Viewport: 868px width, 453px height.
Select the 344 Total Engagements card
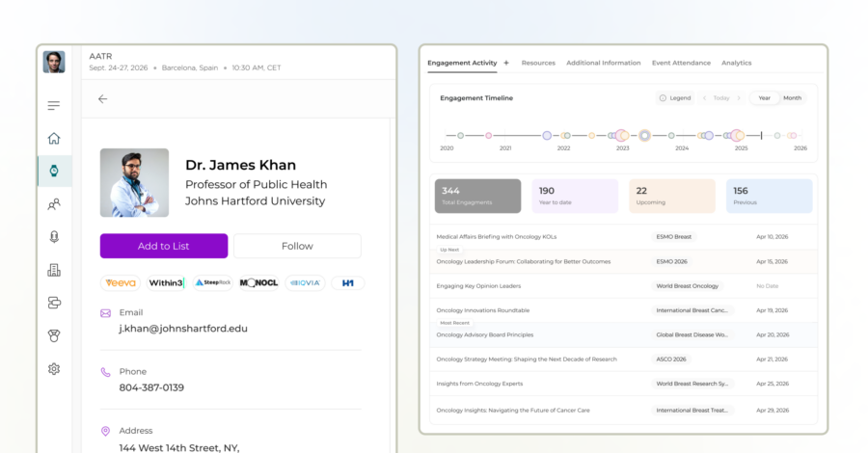[x=477, y=196]
